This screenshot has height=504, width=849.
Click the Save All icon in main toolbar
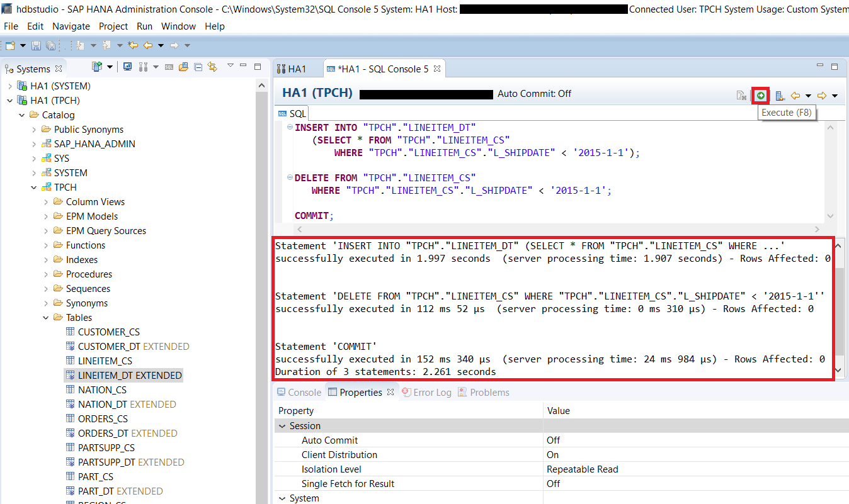[x=50, y=45]
